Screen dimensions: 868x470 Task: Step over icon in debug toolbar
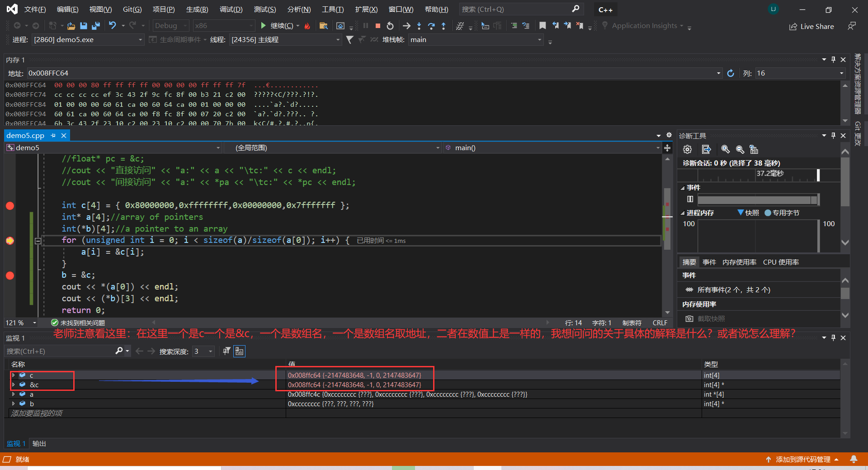click(431, 26)
